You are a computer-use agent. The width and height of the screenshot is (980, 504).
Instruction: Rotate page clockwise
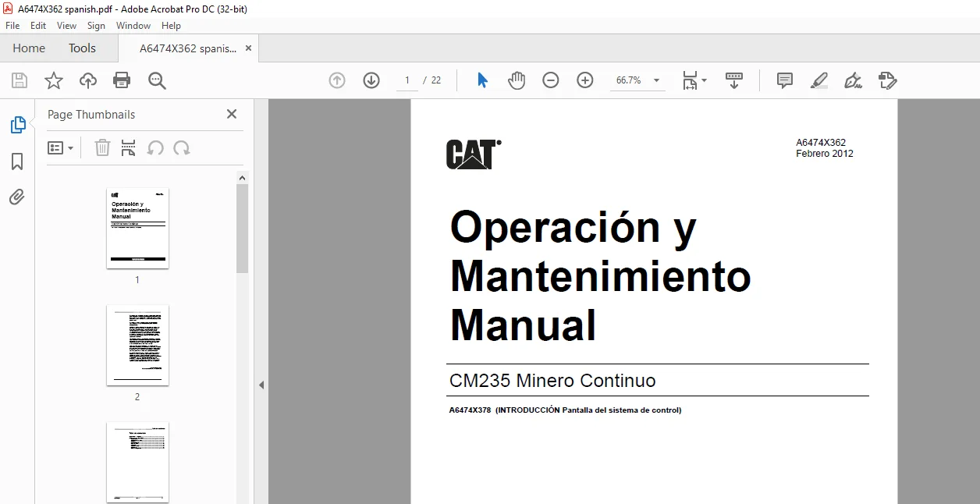click(x=182, y=147)
